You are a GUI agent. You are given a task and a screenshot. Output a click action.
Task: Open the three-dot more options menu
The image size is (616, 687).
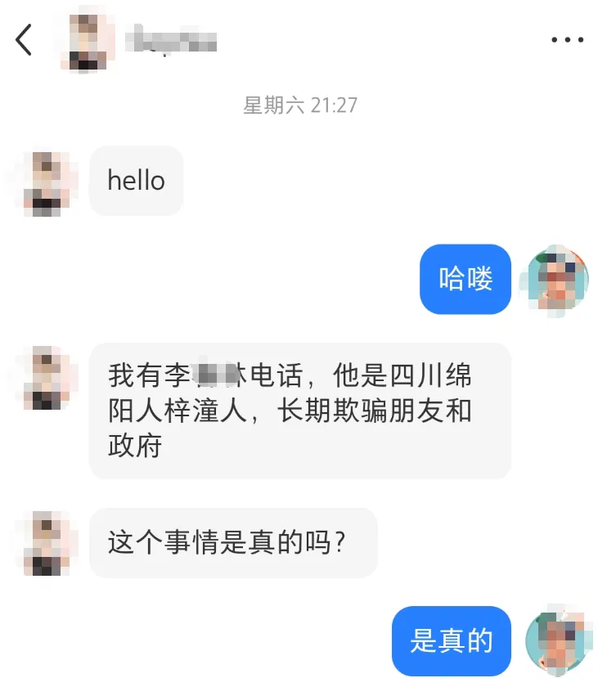568,40
